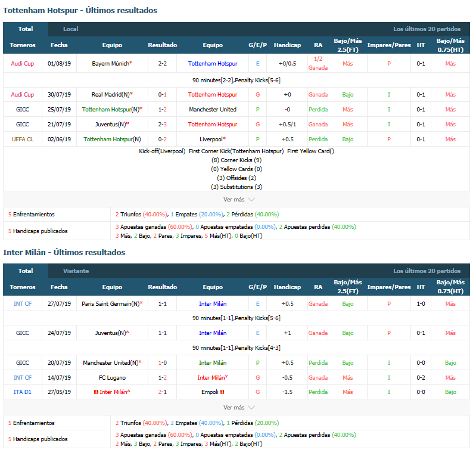The image size is (476, 453).
Task: Click 1-0 HT score in PSG row
Action: click(421, 304)
